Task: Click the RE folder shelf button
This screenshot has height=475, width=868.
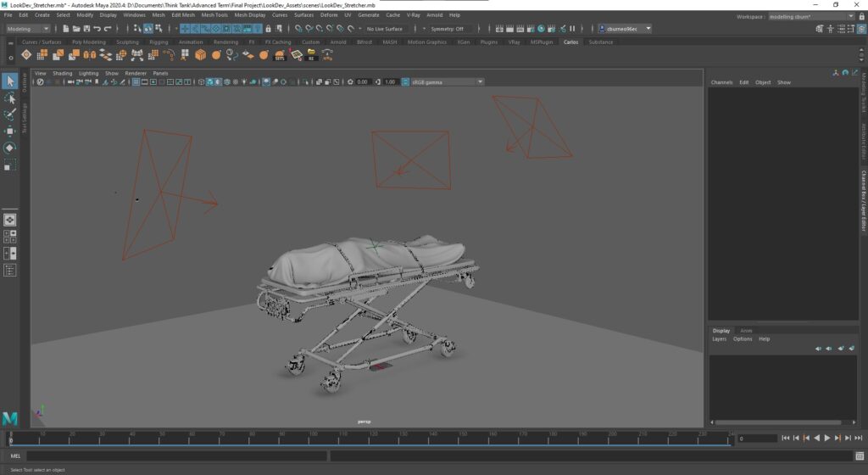Action: click(x=311, y=55)
